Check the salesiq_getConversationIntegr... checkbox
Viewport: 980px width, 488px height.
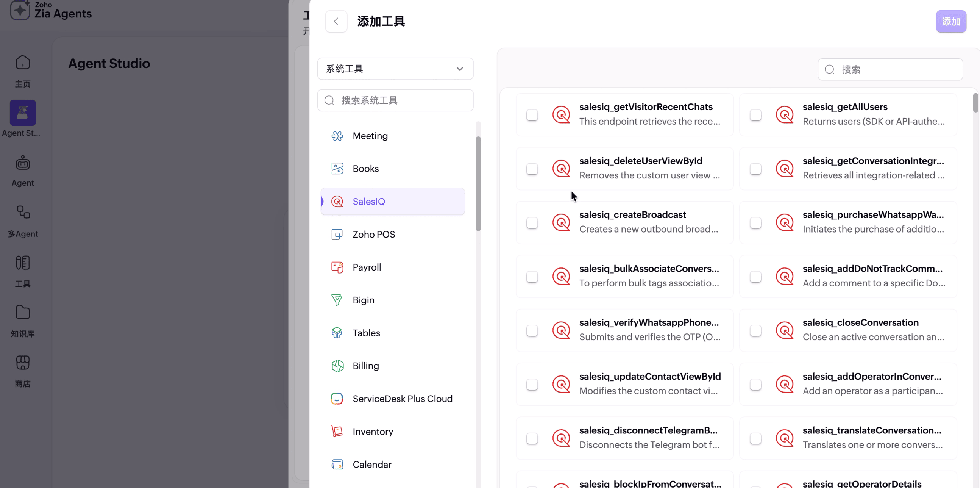[x=755, y=169]
